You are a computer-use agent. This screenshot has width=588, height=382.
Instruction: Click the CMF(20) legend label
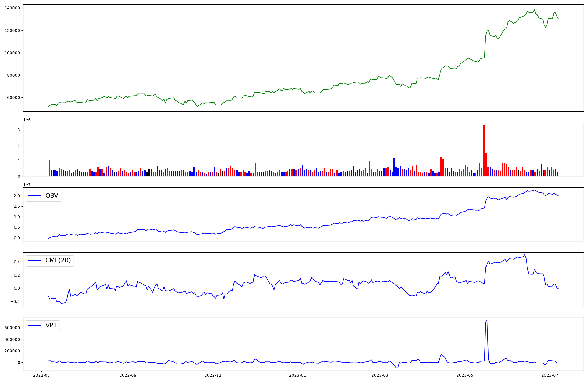coord(58,260)
